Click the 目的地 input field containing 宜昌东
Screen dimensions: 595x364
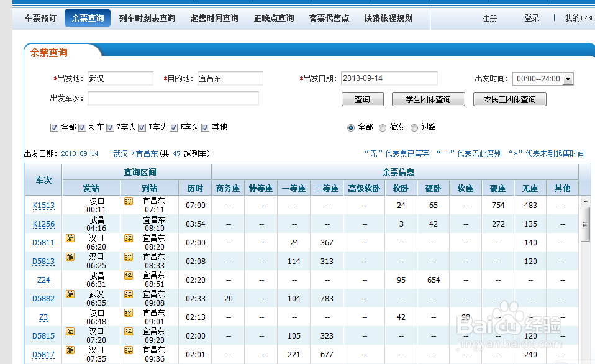click(230, 78)
